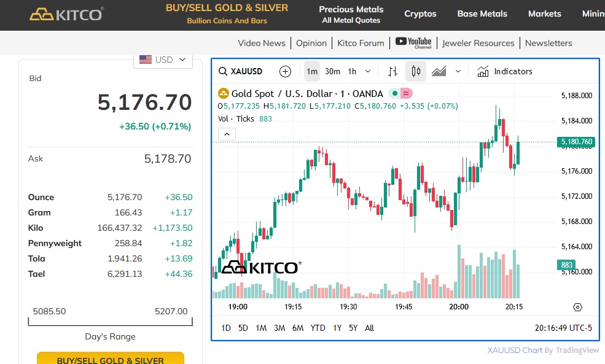Open chart settings hexagon icon
This screenshot has height=364, width=605.
(x=577, y=307)
